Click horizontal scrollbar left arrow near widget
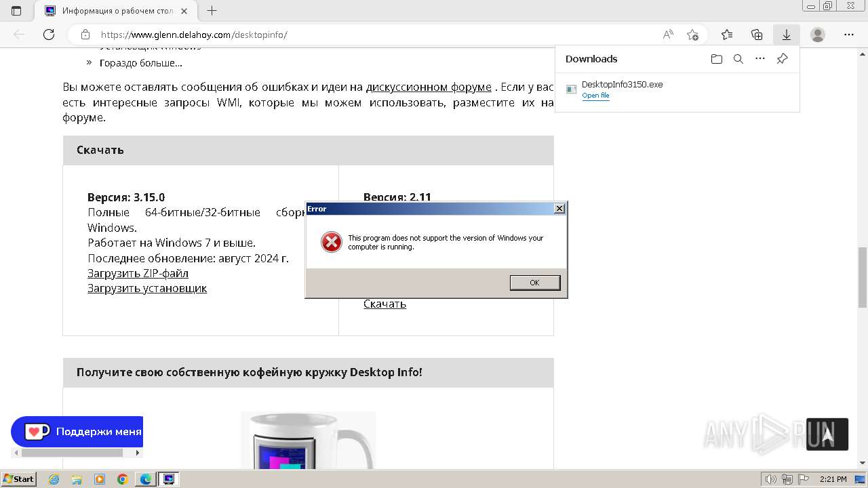The height and width of the screenshot is (488, 868). click(16, 453)
